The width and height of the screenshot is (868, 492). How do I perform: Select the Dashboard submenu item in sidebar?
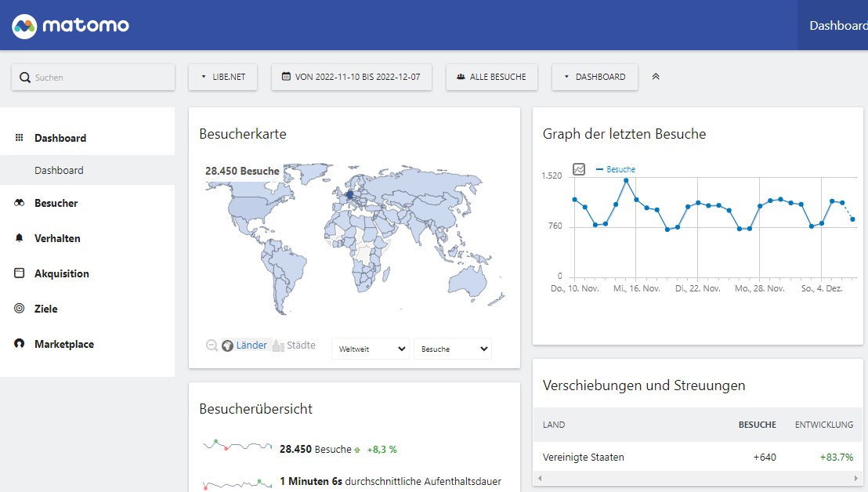click(x=59, y=170)
